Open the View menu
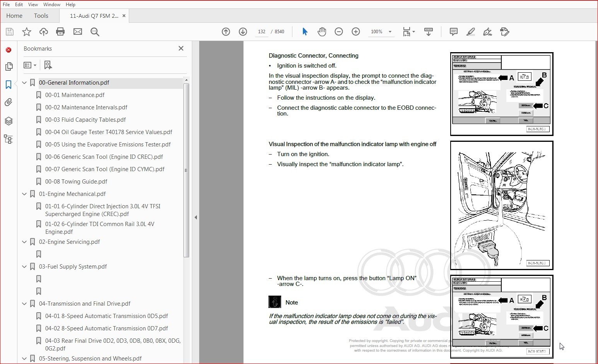The image size is (598, 364). pyautogui.click(x=33, y=4)
